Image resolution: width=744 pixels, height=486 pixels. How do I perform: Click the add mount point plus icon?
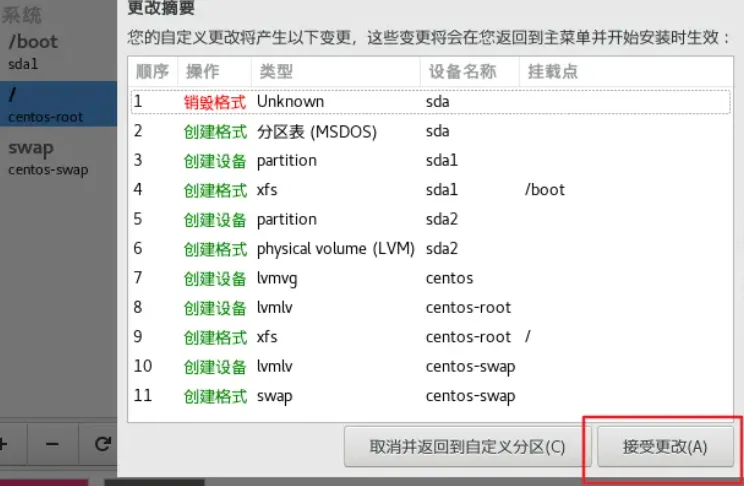(x=5, y=445)
